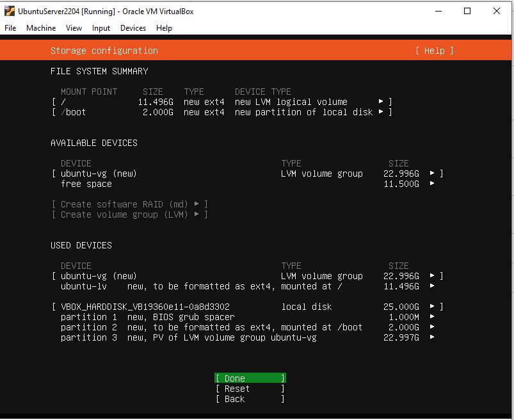
Task: Expand the / mount point row arrow
Action: pos(381,101)
